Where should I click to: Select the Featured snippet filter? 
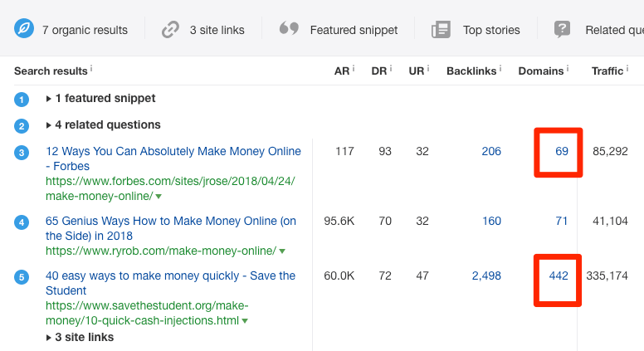(x=339, y=30)
